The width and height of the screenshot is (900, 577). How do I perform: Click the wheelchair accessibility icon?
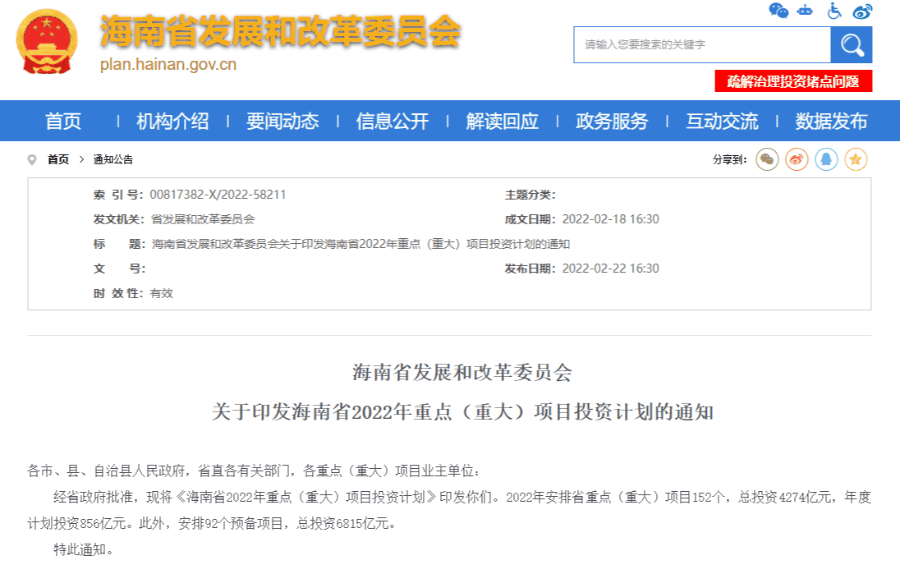click(x=835, y=11)
